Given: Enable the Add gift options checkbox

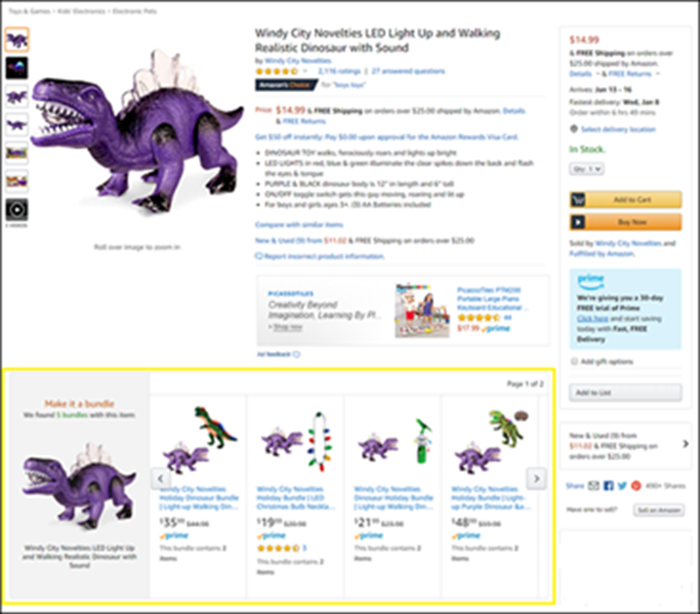Looking at the screenshot, I should click(575, 361).
